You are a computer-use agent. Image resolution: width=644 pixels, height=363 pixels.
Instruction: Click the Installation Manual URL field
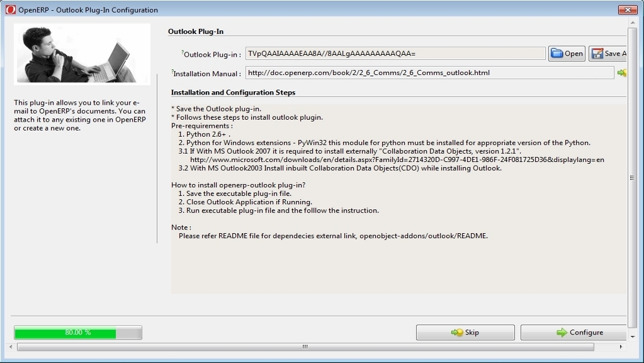429,72
